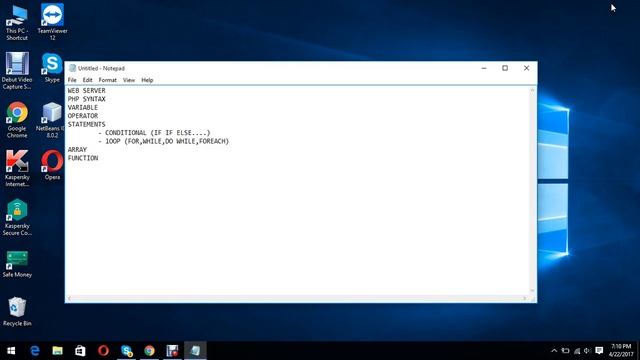Open the volume tray icon
The height and width of the screenshot is (360, 640).
(587, 351)
